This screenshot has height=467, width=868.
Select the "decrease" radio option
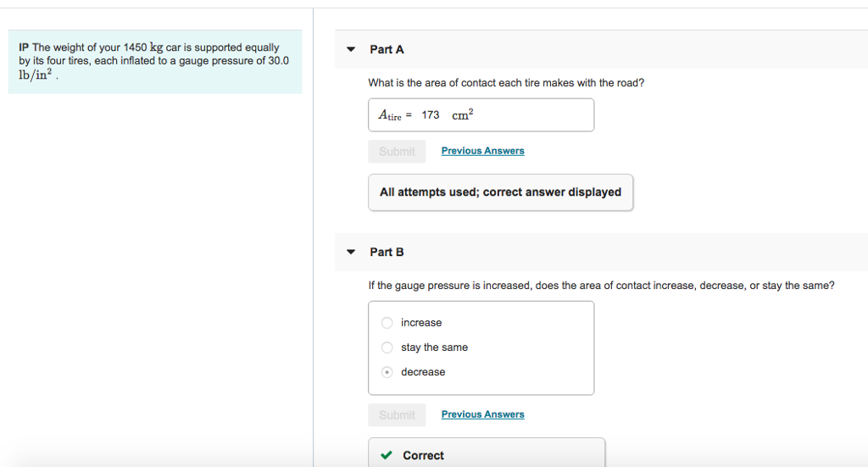387,372
